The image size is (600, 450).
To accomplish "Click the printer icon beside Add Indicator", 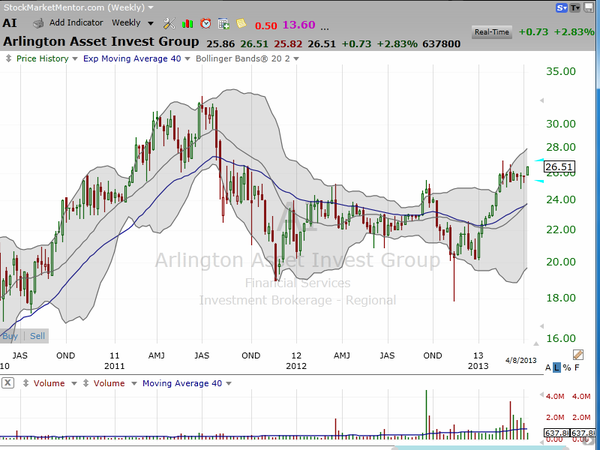I will pyautogui.click(x=38, y=24).
